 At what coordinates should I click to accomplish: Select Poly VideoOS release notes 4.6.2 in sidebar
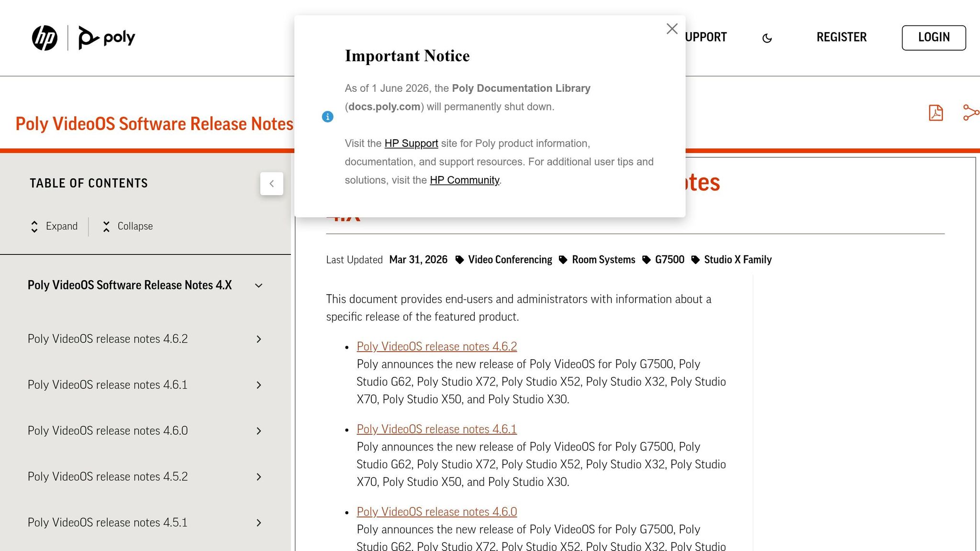(x=108, y=339)
